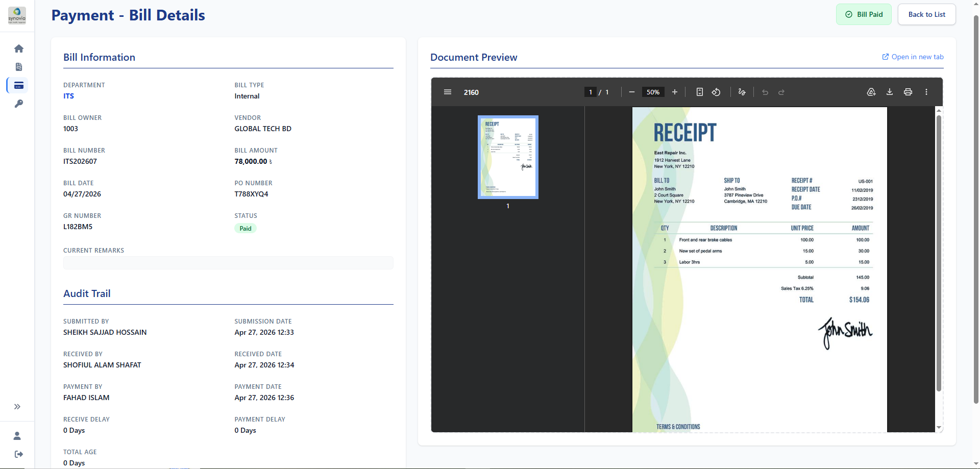The image size is (980, 469).
Task: Click the Paid status badge
Action: coord(246,228)
